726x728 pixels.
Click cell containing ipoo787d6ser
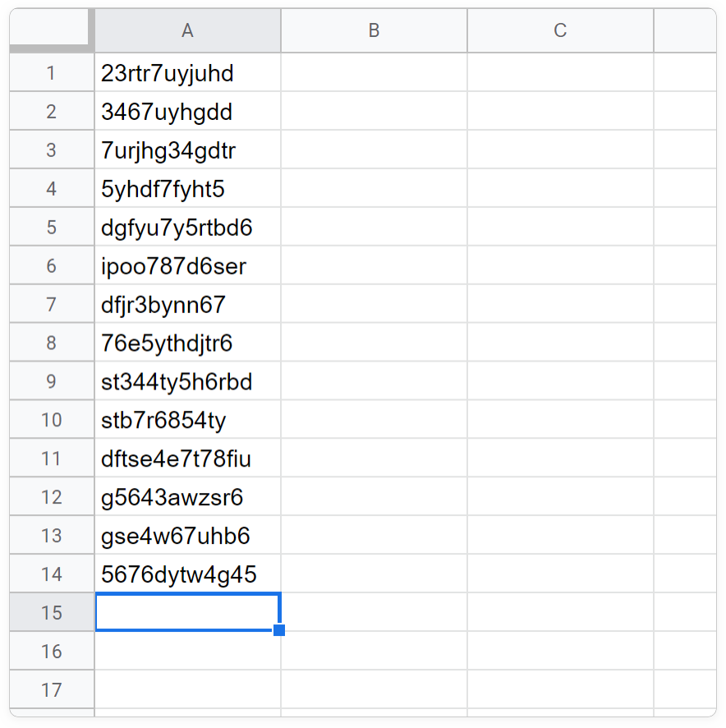click(187, 266)
